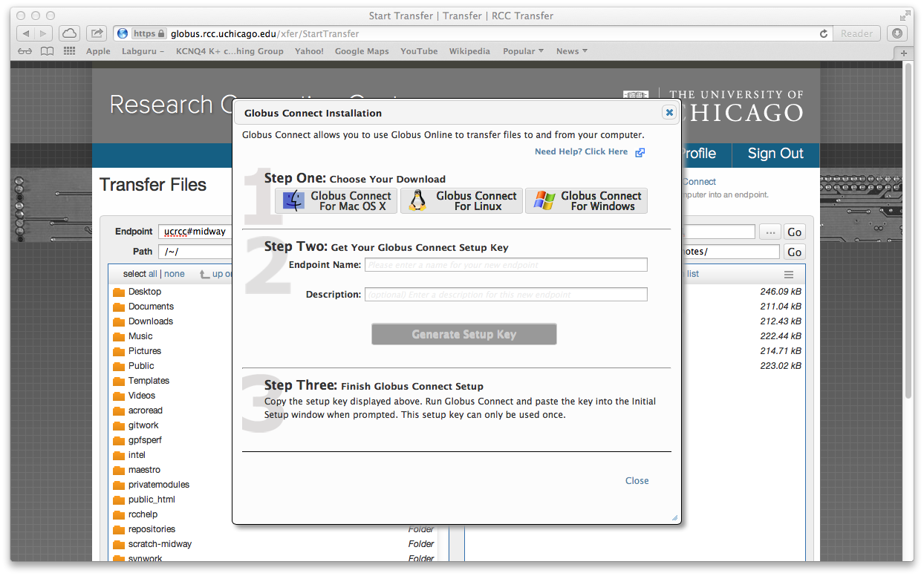Go back with Safari's back arrow
Screen dimensions: 924x576
coord(26,33)
